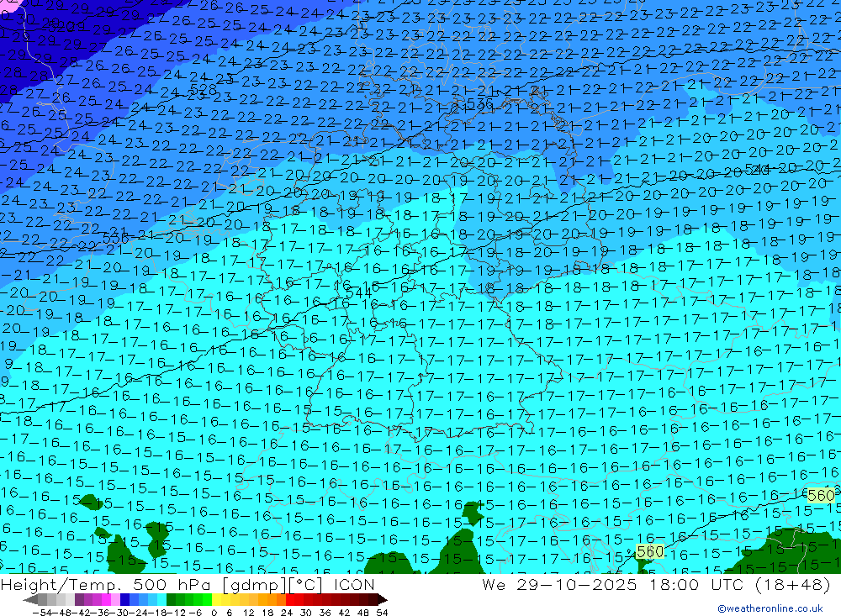Click the '24' legend scale value
The height and width of the screenshot is (616, 841).
(287, 613)
